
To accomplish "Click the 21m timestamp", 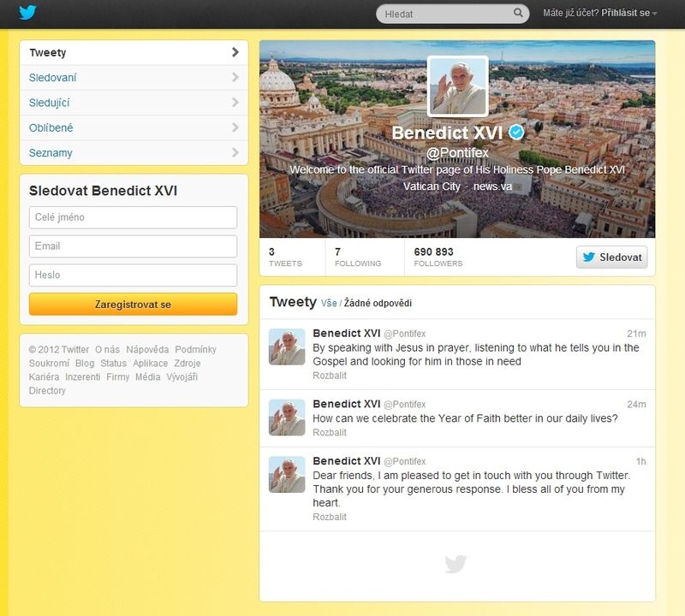I will (x=636, y=334).
